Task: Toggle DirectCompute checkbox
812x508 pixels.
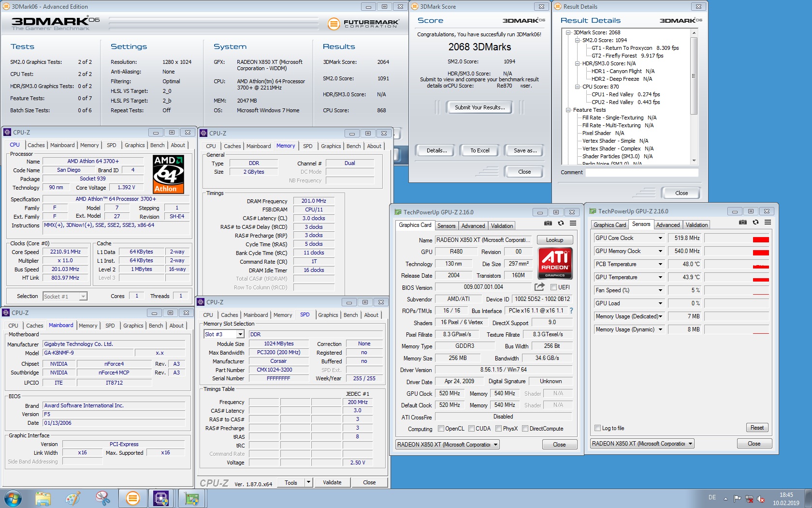Action: click(x=525, y=429)
